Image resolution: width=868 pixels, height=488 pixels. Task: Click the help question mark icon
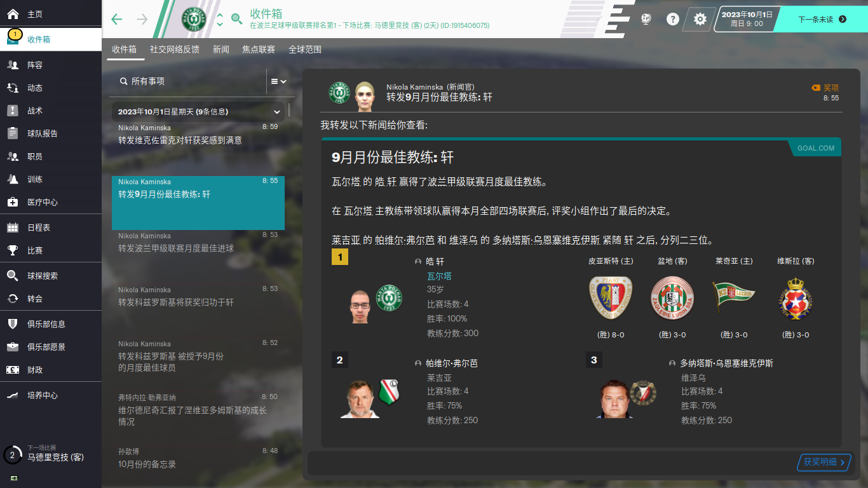pyautogui.click(x=672, y=19)
